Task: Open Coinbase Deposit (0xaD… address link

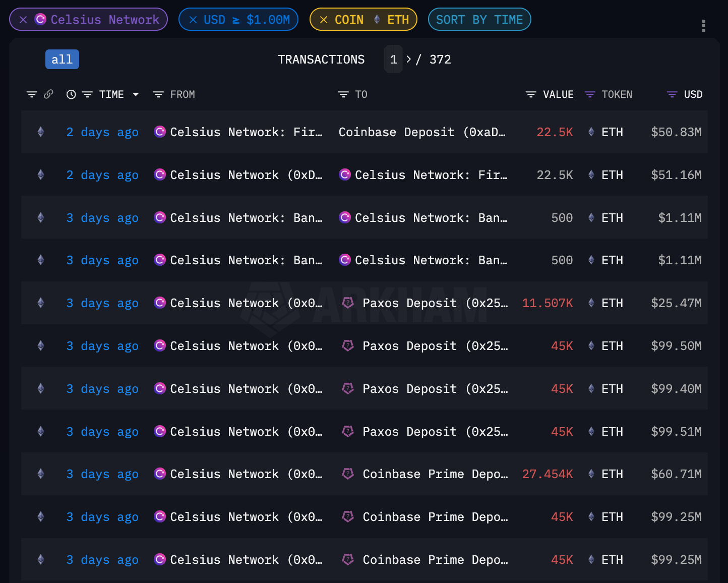Action: [x=422, y=132]
